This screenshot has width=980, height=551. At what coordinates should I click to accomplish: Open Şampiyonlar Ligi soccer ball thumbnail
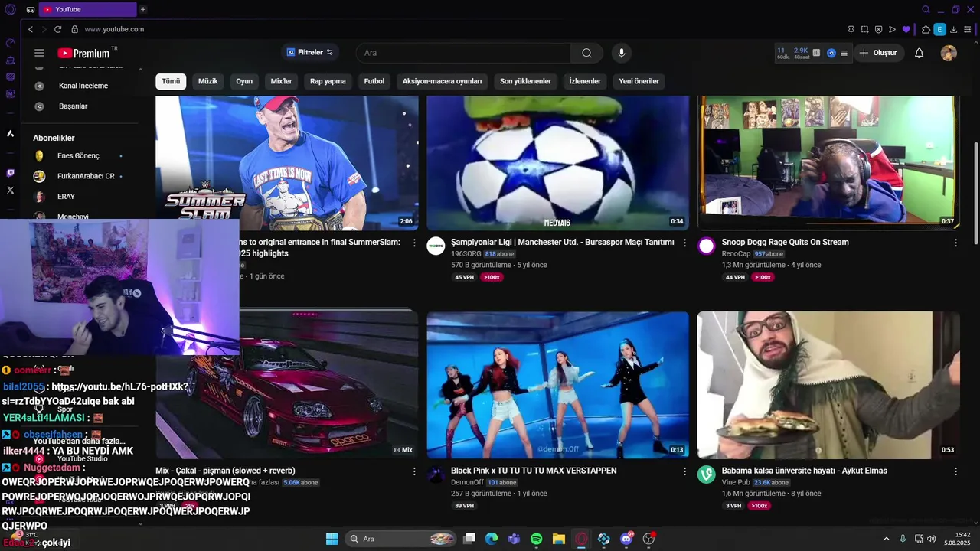click(557, 162)
